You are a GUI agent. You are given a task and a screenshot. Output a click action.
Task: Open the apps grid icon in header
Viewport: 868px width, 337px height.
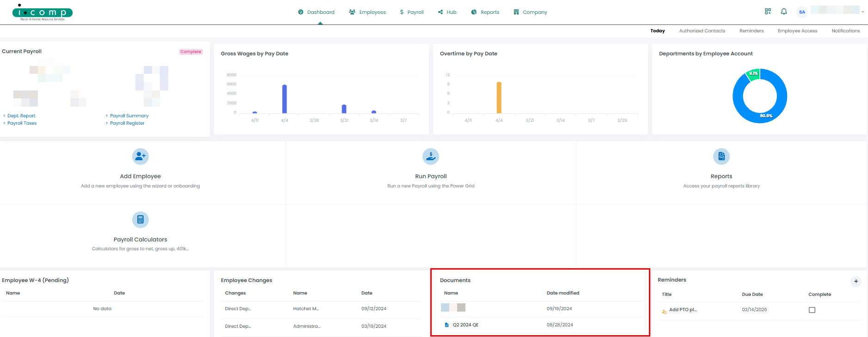click(x=768, y=12)
